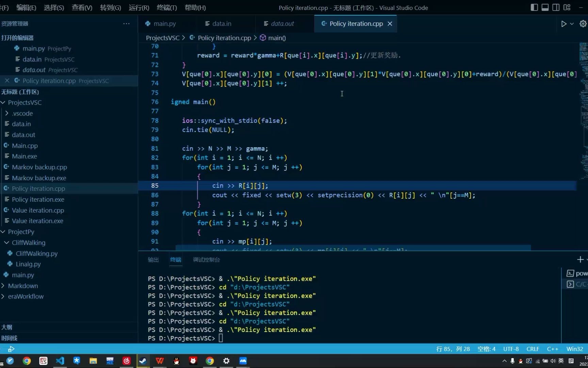
Task: Open the 编辑(E) menu
Action: pyautogui.click(x=26, y=7)
